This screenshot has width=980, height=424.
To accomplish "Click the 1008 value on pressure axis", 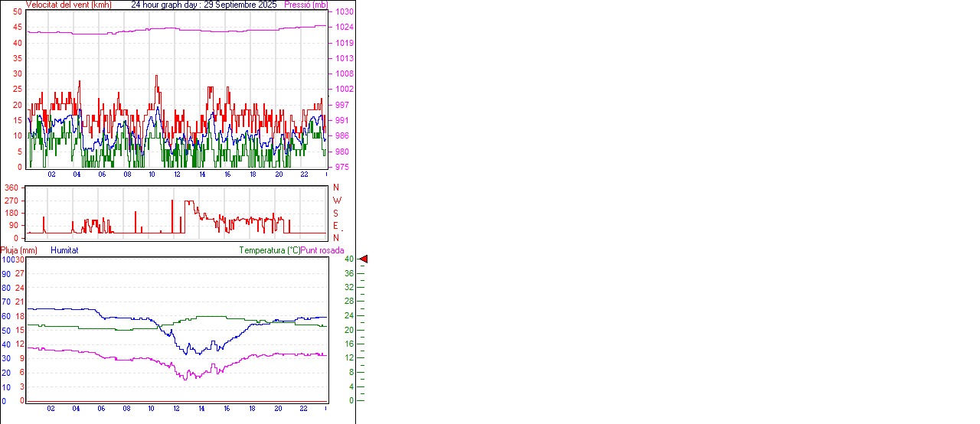I will click(344, 74).
